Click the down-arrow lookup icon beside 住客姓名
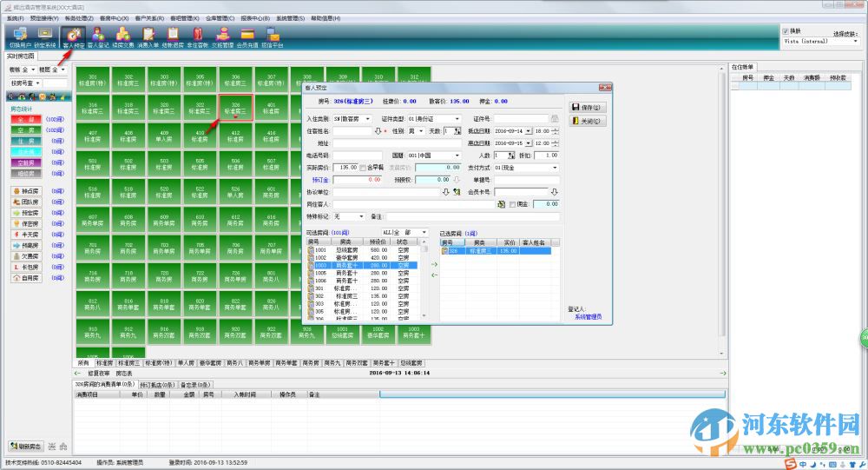Viewport: 868px width, 470px height. pyautogui.click(x=378, y=131)
